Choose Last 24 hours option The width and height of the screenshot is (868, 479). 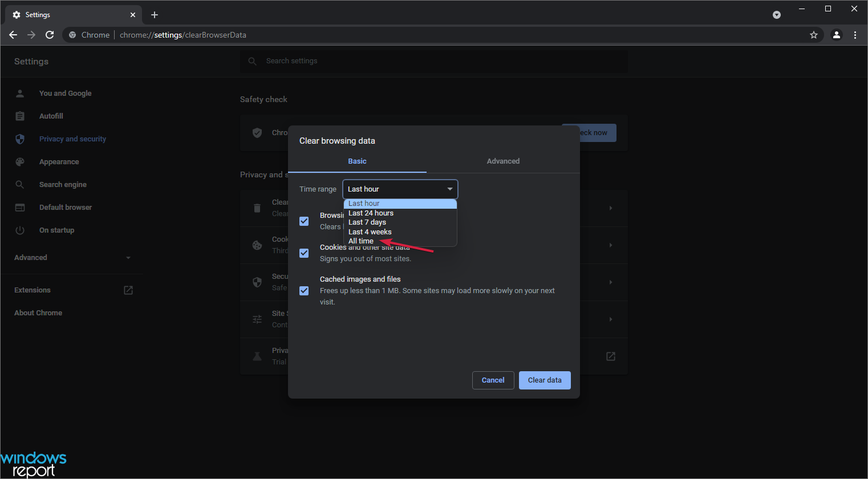(400, 213)
